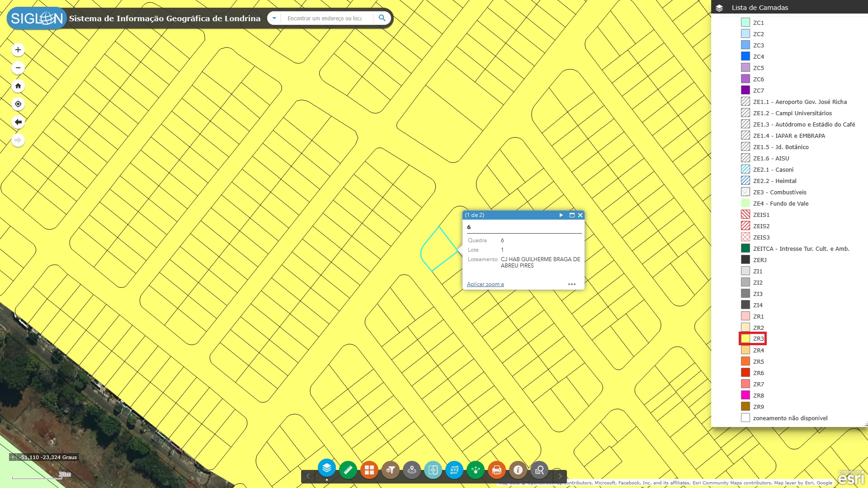Click the ZR3 yellow legend swatch

point(745,339)
